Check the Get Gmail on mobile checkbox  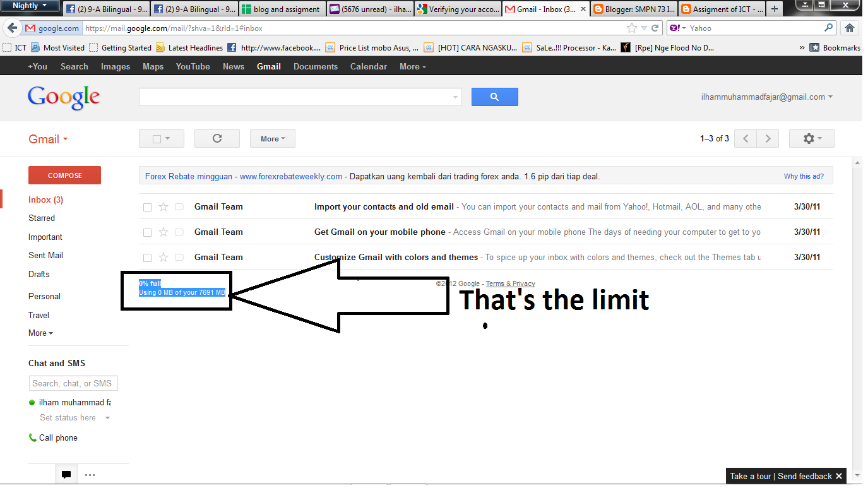point(147,232)
